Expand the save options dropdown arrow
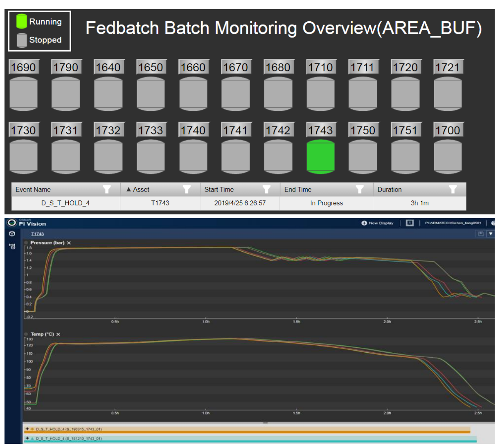The image size is (500, 448). tap(490, 234)
